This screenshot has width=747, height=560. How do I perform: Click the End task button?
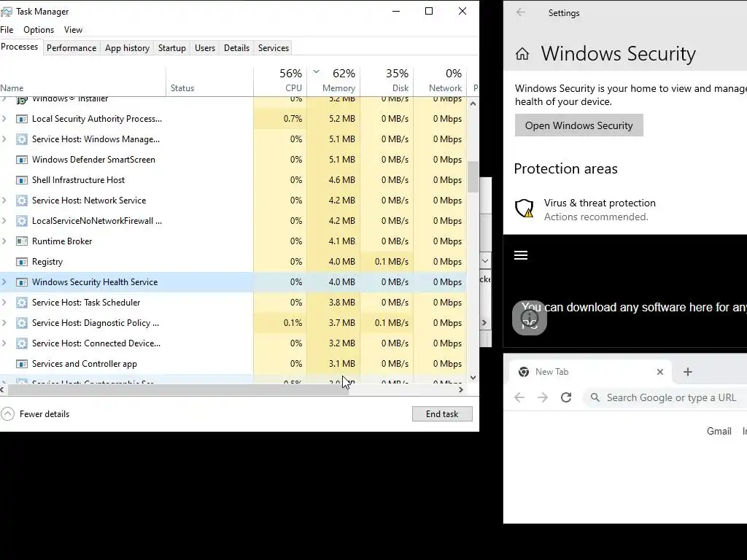pyautogui.click(x=442, y=414)
